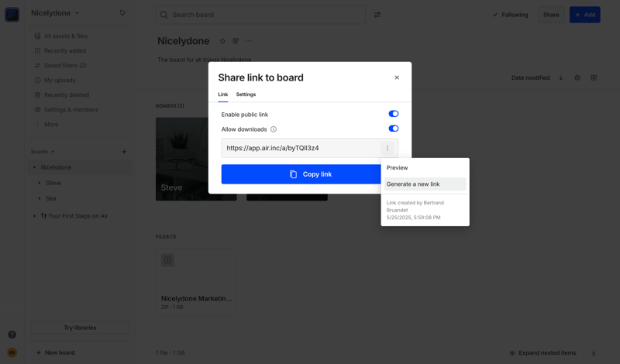Choose Generate a new link option
The height and width of the screenshot is (364, 620).
coord(425,184)
